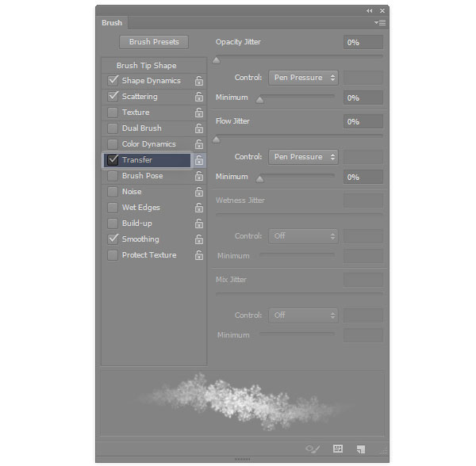This screenshot has width=476, height=466.
Task: Click the Flow Jitter percentage field
Action: 363,121
